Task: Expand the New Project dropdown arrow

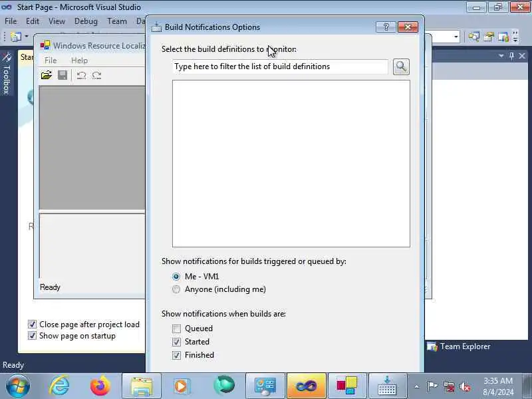Action: click(x=27, y=37)
